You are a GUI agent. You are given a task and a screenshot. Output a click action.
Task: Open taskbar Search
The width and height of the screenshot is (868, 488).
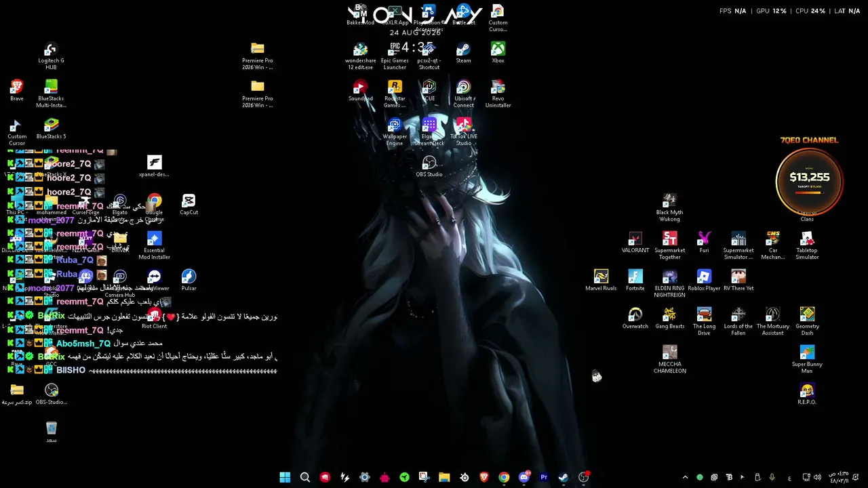point(305,477)
